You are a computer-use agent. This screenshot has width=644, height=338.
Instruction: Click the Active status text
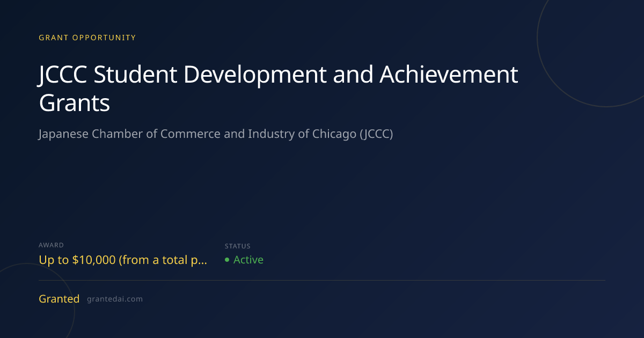(x=248, y=260)
